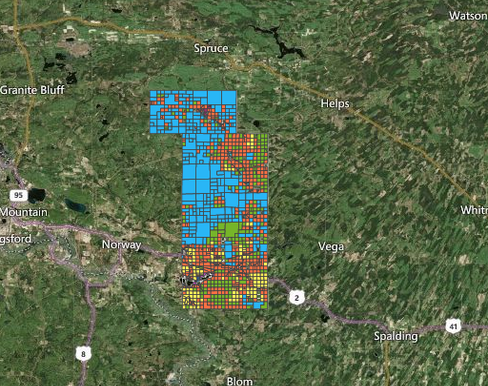This screenshot has height=386, width=488.
Task: Click the US Route 2 shield marker
Action: [x=296, y=297]
